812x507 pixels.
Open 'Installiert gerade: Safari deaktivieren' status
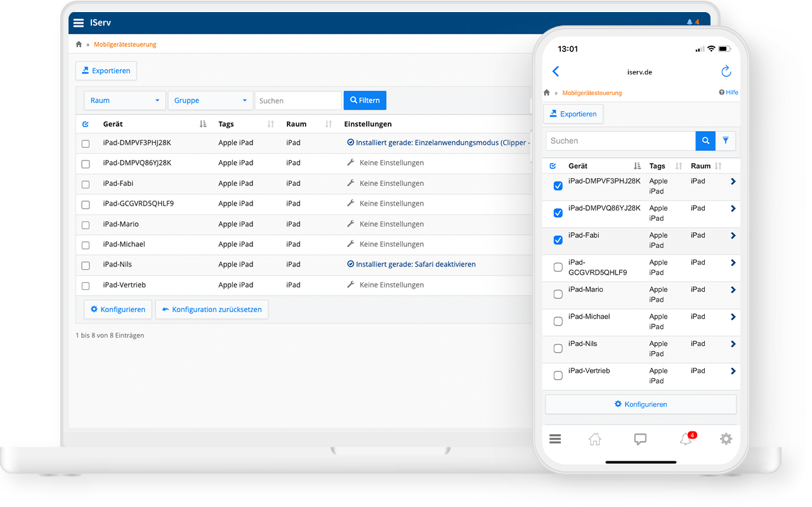tap(416, 264)
